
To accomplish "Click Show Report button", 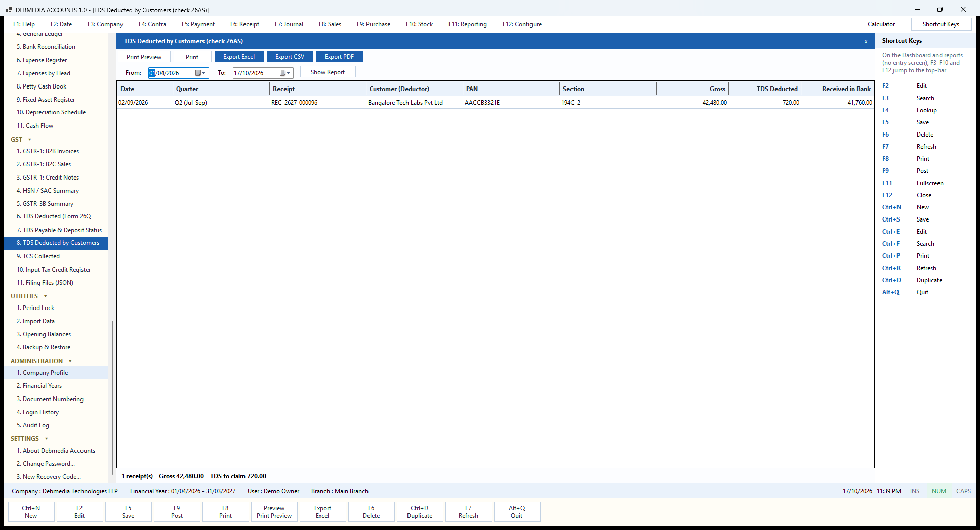I will 328,72.
